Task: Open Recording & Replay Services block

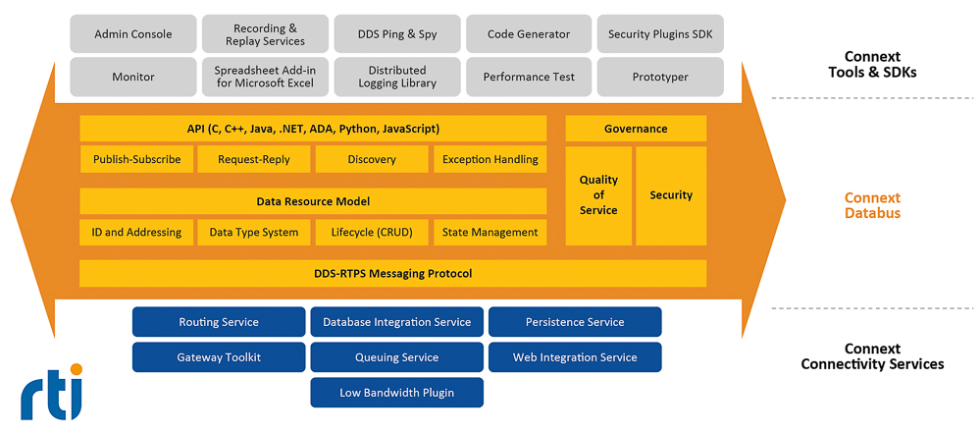Action: pyautogui.click(x=265, y=33)
